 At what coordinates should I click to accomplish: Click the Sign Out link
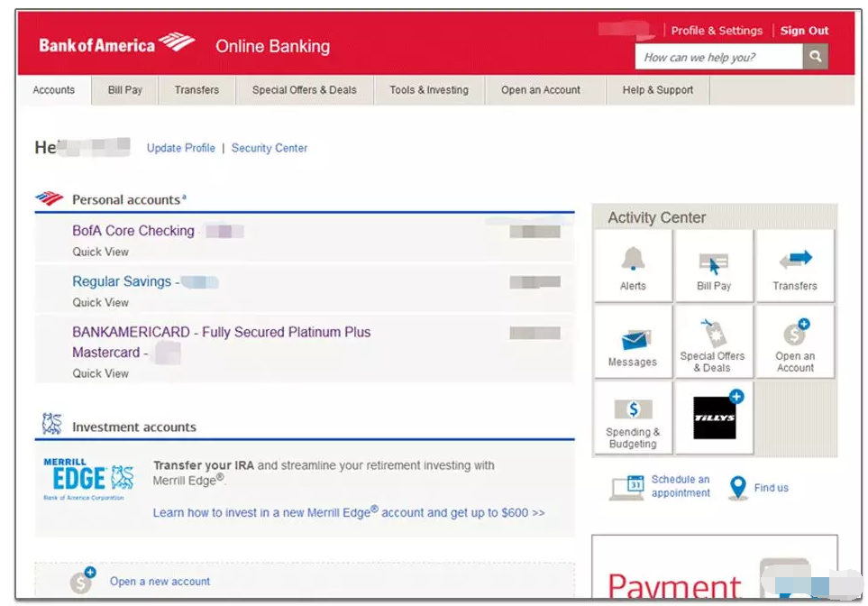click(804, 31)
